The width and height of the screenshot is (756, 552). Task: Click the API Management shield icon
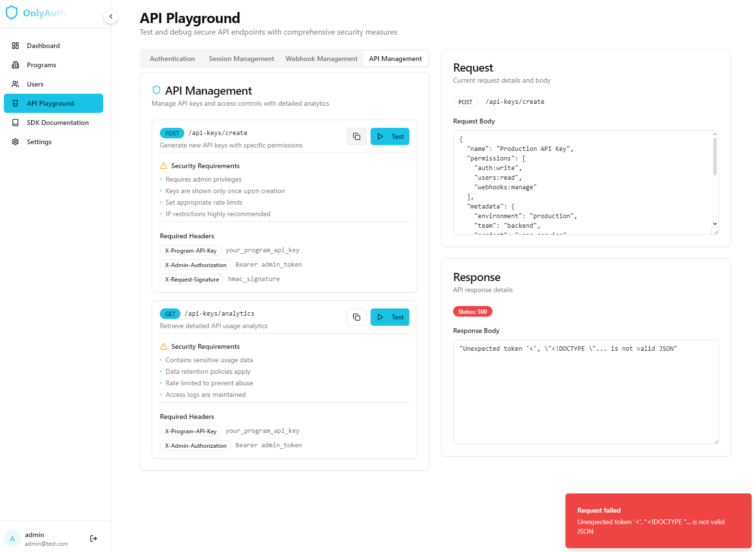[x=156, y=90]
